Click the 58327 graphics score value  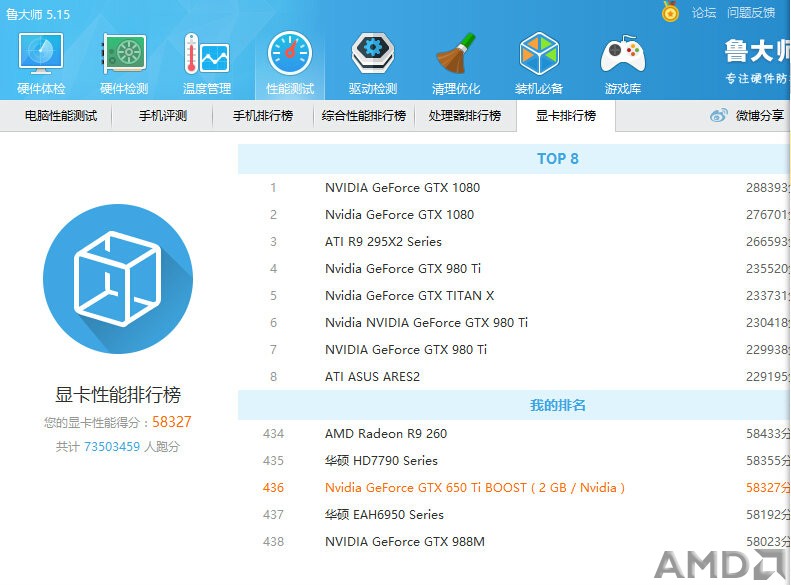tap(172, 422)
